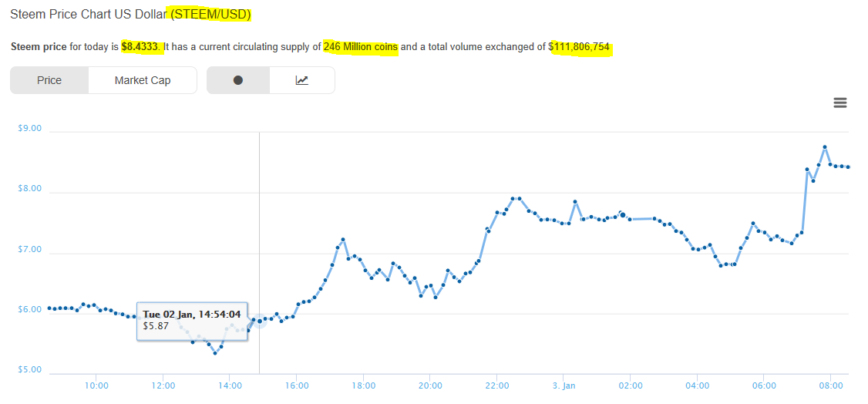Click the highlighted $8.4333 price value

[140, 48]
